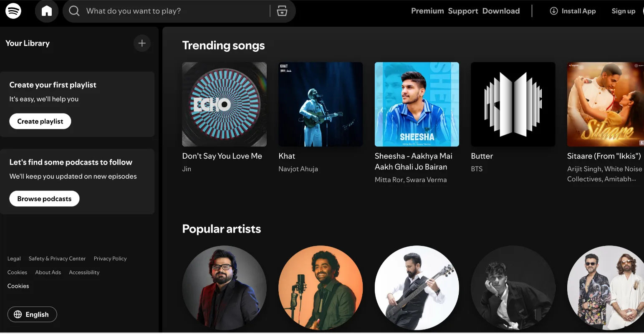
Task: Click Browse podcasts button
Action: [44, 199]
